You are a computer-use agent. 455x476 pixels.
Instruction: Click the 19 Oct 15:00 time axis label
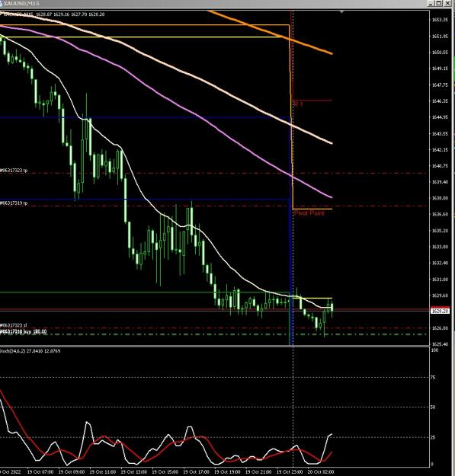165,471
